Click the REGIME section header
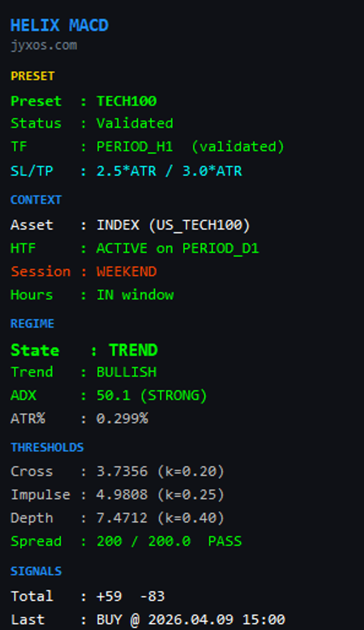Screen dimensions: 364x630 pyautogui.click(x=32, y=324)
